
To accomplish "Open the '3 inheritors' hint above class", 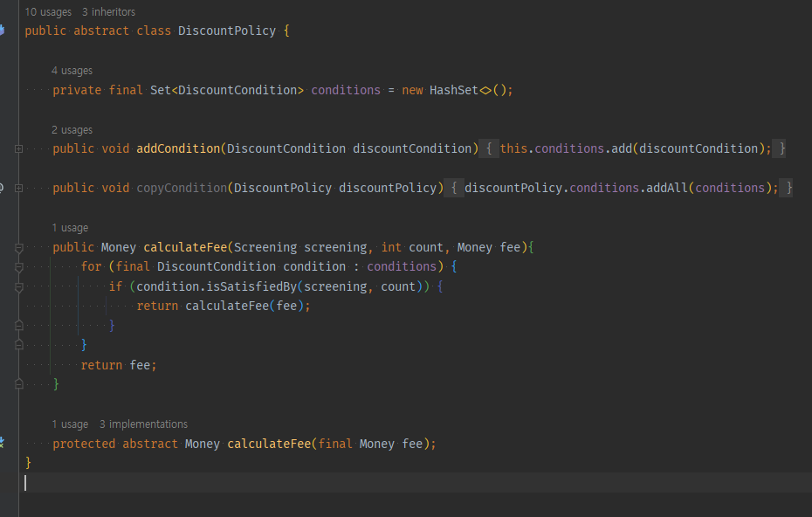I will tap(109, 12).
